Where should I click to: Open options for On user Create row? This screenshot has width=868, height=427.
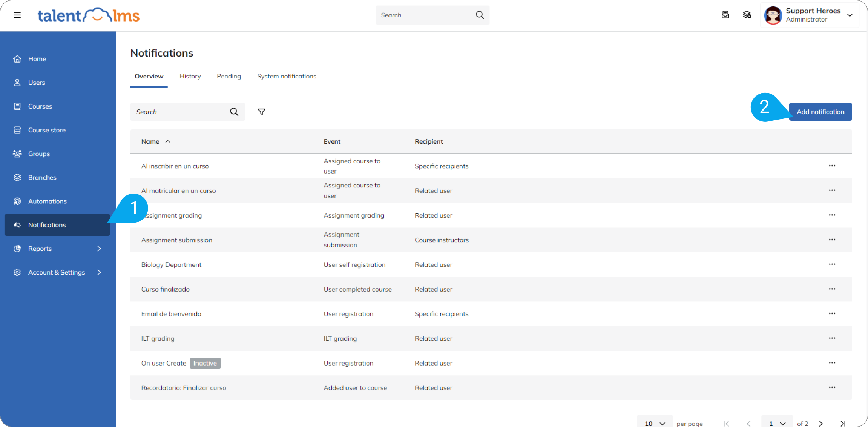click(x=832, y=363)
